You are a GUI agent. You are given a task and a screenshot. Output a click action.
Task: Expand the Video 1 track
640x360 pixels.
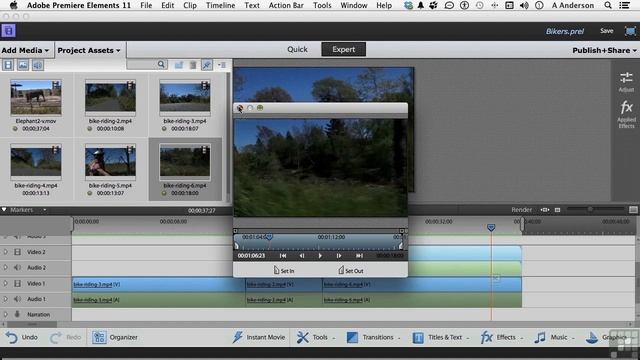5,283
